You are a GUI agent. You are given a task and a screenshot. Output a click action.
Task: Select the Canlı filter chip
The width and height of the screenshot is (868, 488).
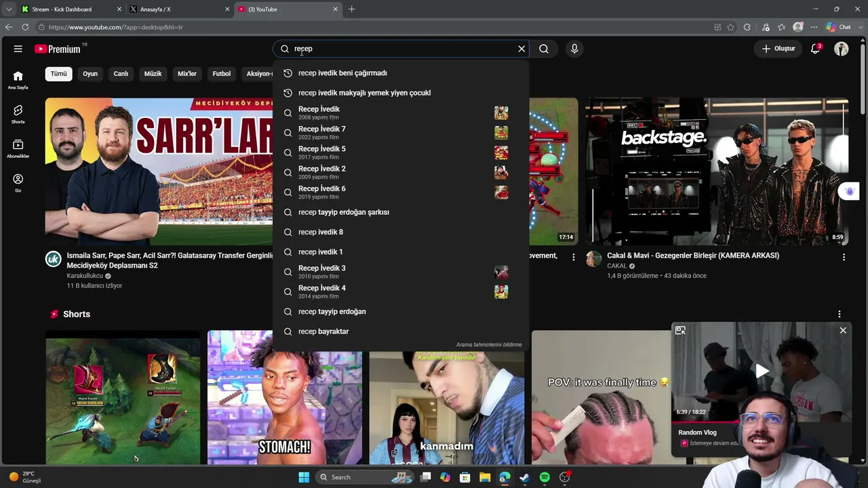click(121, 74)
